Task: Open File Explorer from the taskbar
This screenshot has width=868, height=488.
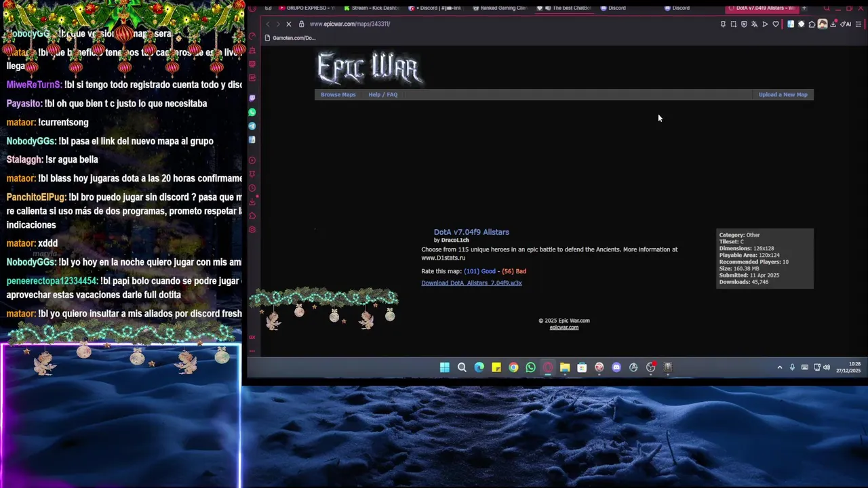Action: (564, 367)
